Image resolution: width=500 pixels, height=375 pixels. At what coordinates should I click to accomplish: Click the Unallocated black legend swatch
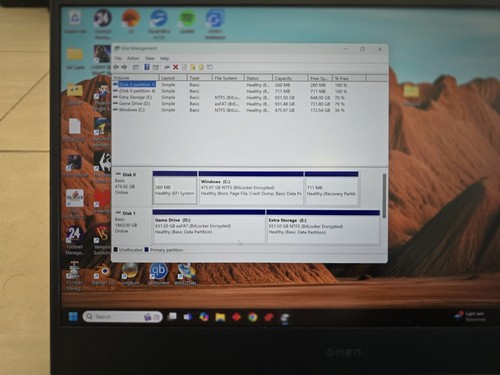pos(116,249)
